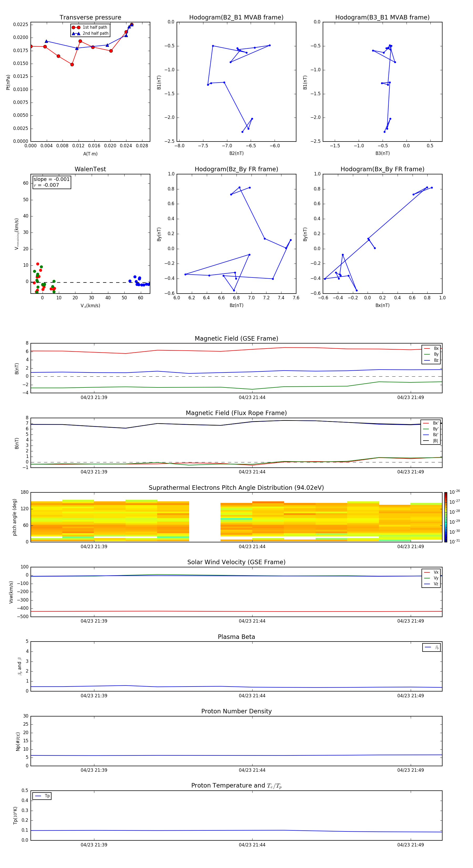Click 'Bz' legend entry in GSE plot
This screenshot has width=473, height=868.
[x=431, y=360]
